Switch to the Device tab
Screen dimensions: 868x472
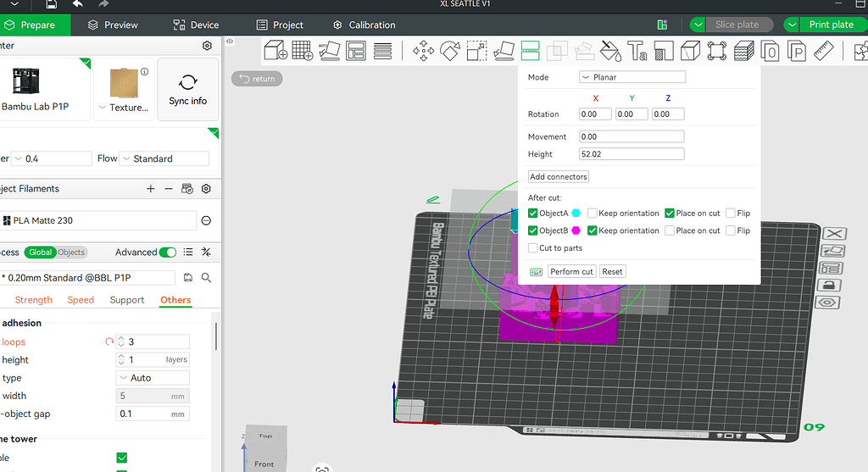196,25
